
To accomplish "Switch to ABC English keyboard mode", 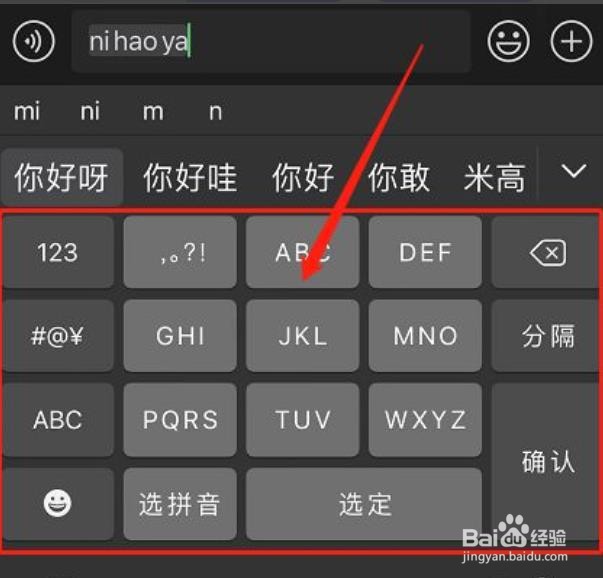I will (58, 420).
